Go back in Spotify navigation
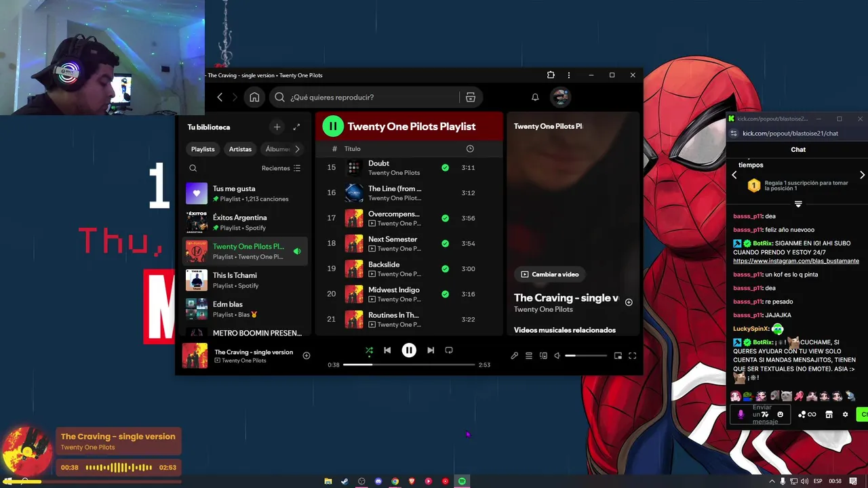 [220, 97]
